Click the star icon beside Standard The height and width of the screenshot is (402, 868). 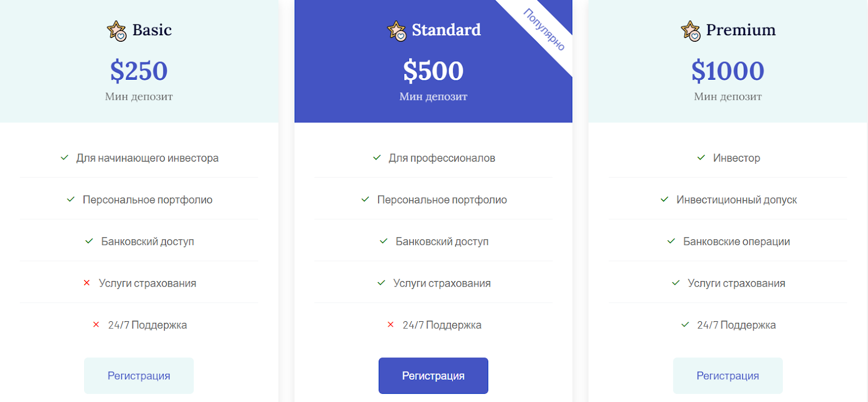[397, 30]
